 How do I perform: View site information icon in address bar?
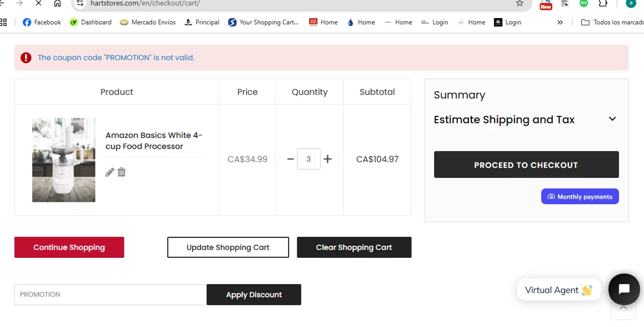79,3
